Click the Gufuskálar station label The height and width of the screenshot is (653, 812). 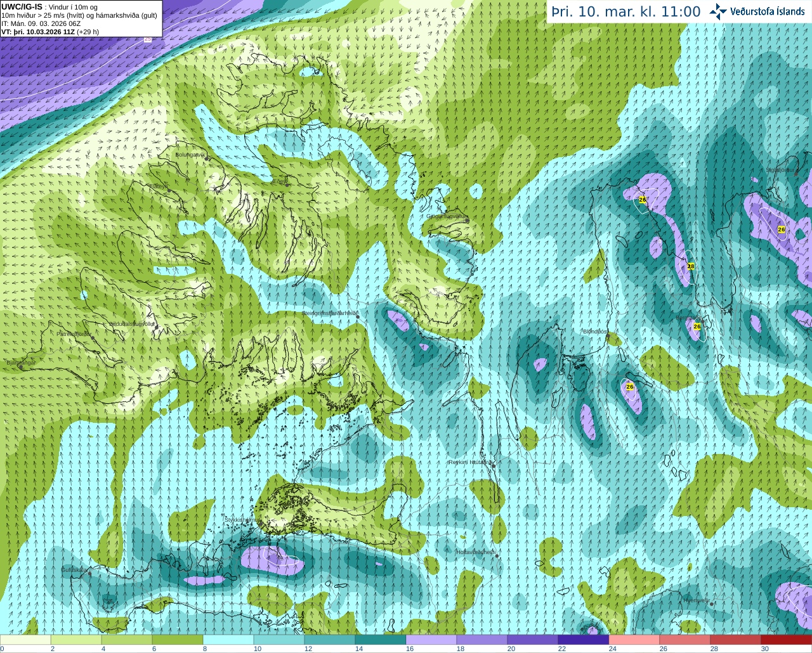tap(74, 570)
